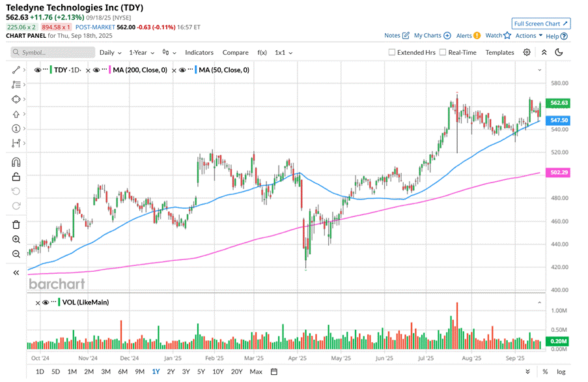Toggle percent scale

pyautogui.click(x=545, y=372)
